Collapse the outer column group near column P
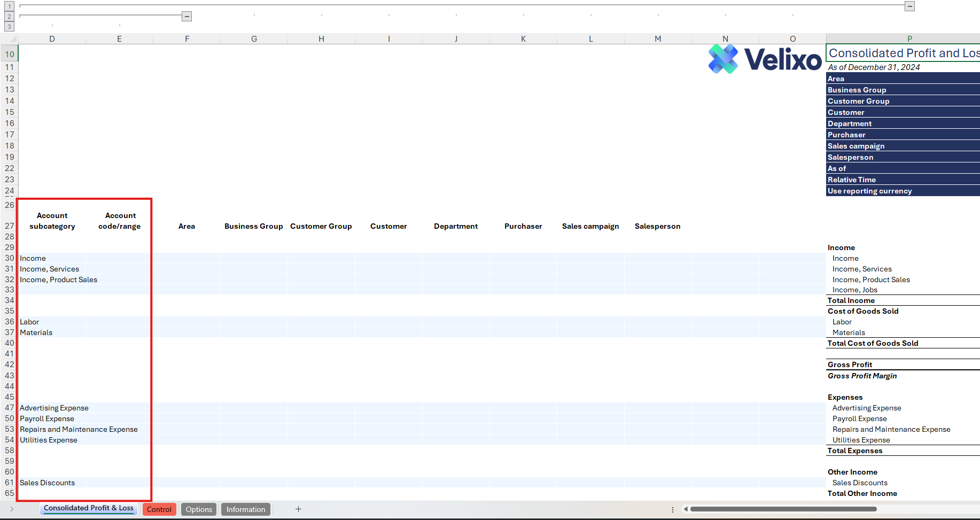980x520 pixels. point(909,6)
